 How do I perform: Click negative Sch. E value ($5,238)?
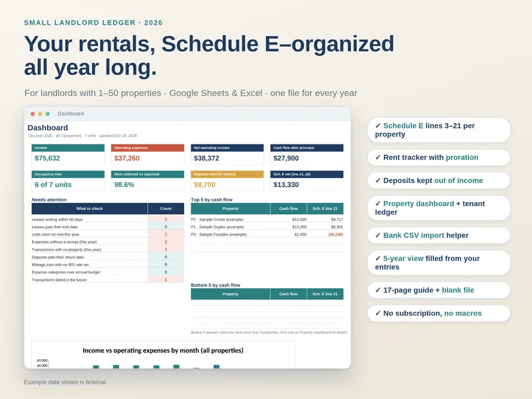336,235
